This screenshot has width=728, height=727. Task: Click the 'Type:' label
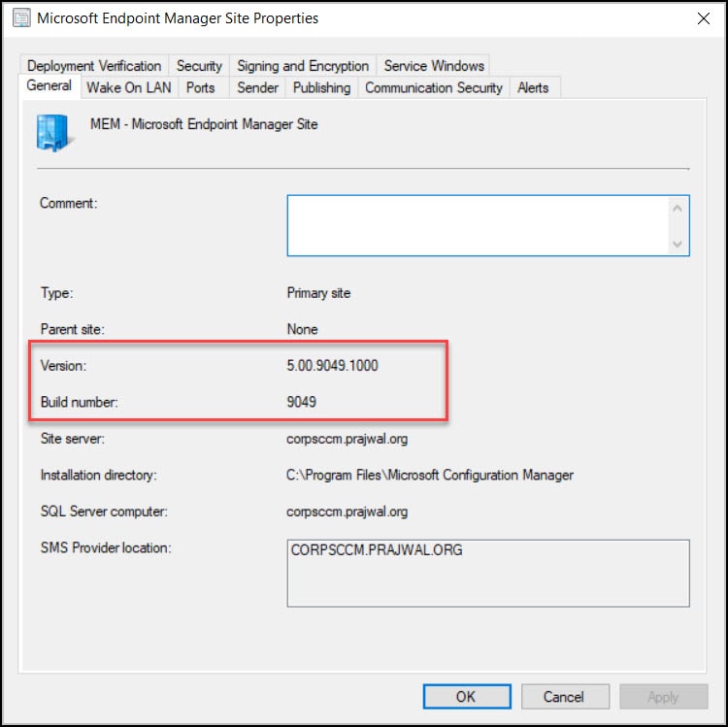(57, 293)
